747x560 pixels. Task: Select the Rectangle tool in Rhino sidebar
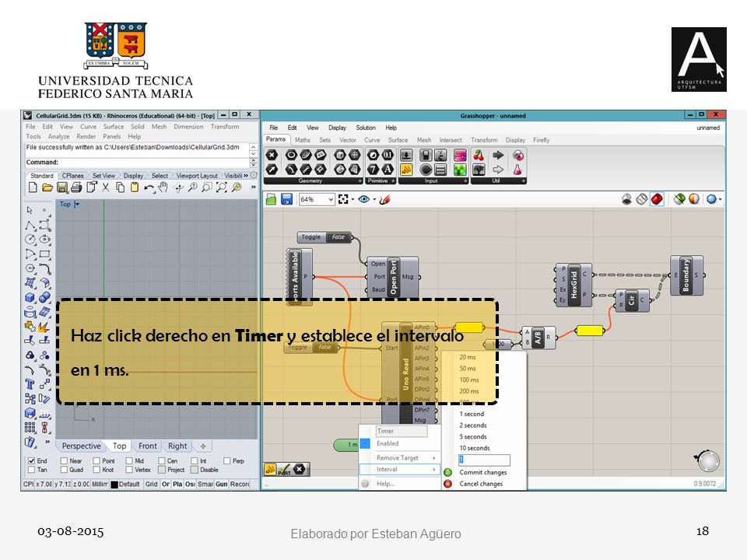(x=45, y=254)
